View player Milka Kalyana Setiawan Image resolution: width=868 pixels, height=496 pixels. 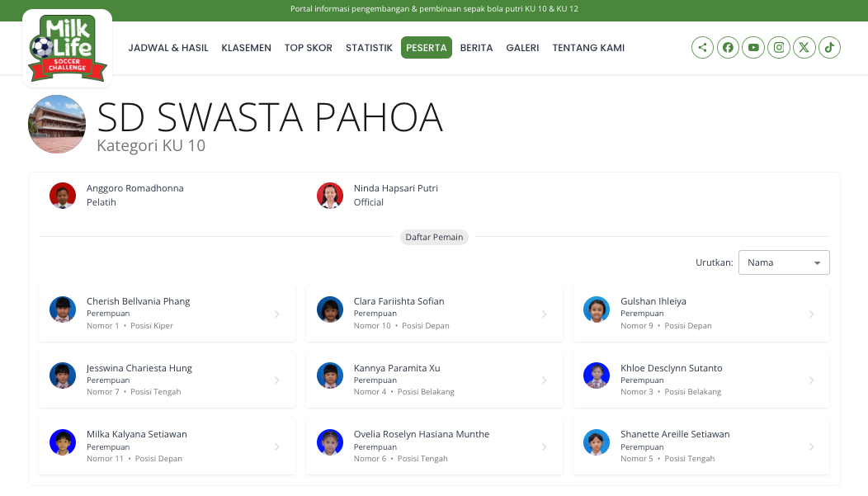pos(137,434)
